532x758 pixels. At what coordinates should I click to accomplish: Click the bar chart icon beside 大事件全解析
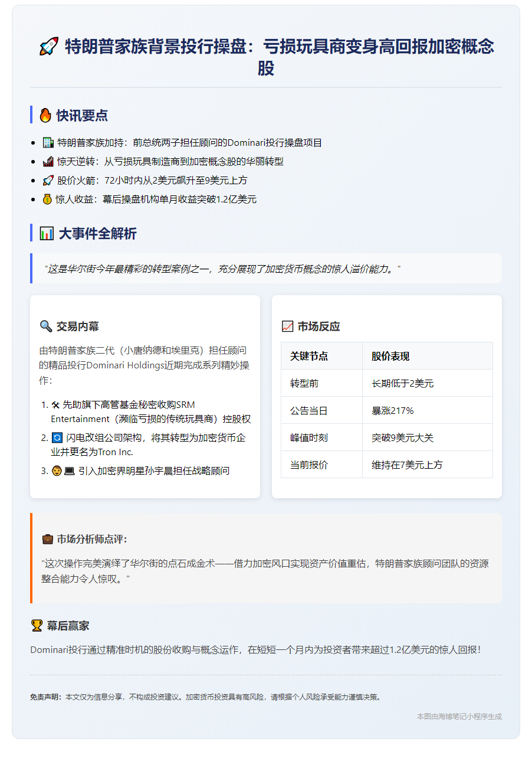(46, 234)
